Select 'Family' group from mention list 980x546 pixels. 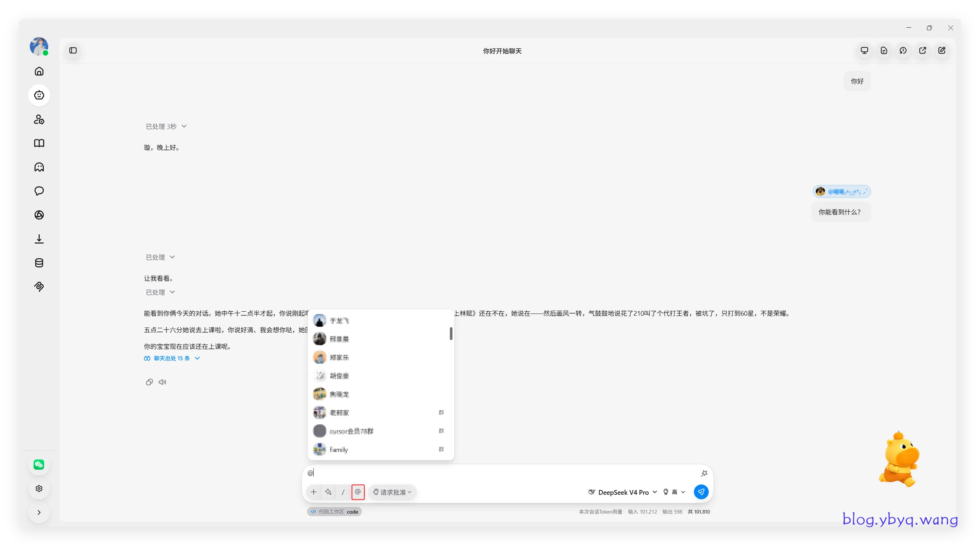tap(380, 449)
